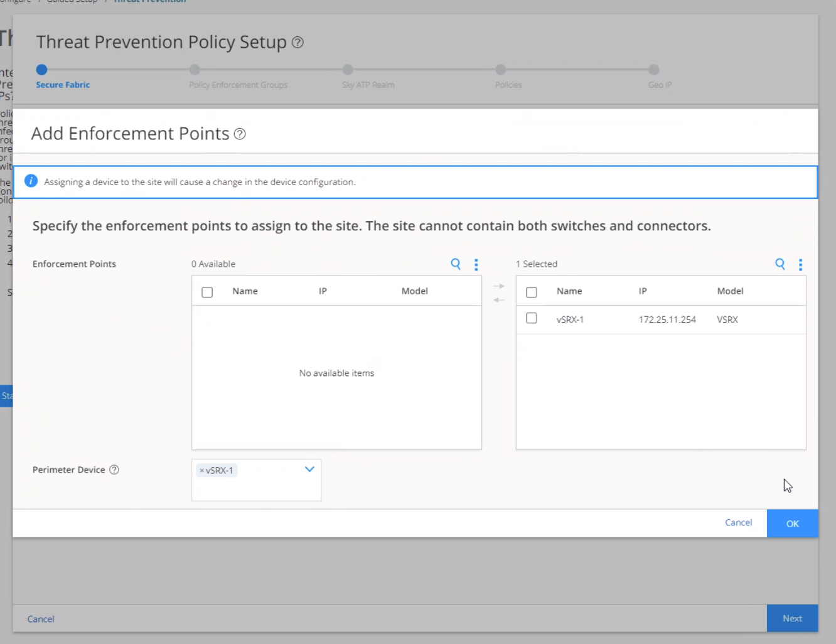Open help for Add Enforcement Points

239,134
